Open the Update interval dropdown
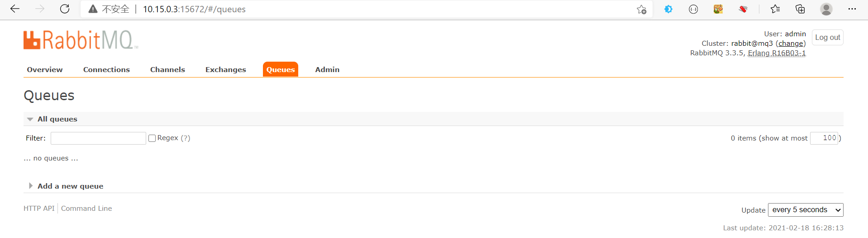Screen dimensions: 868x238 coord(806,210)
